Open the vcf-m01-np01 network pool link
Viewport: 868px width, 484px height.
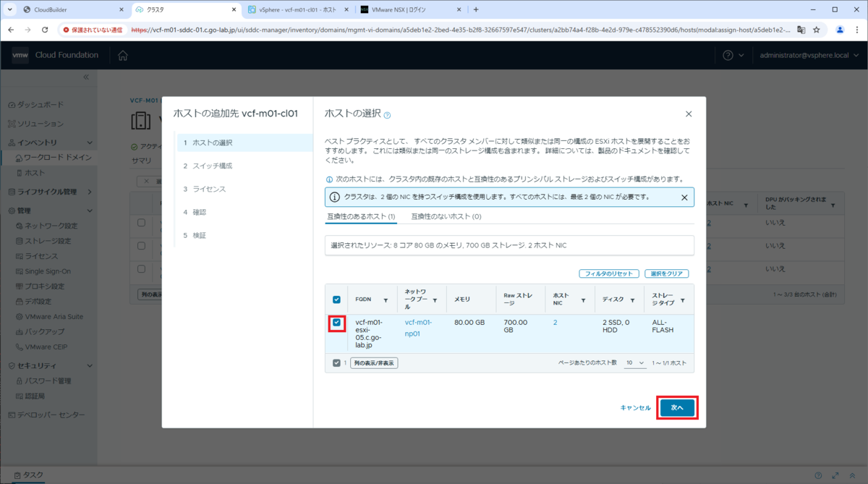pos(418,328)
